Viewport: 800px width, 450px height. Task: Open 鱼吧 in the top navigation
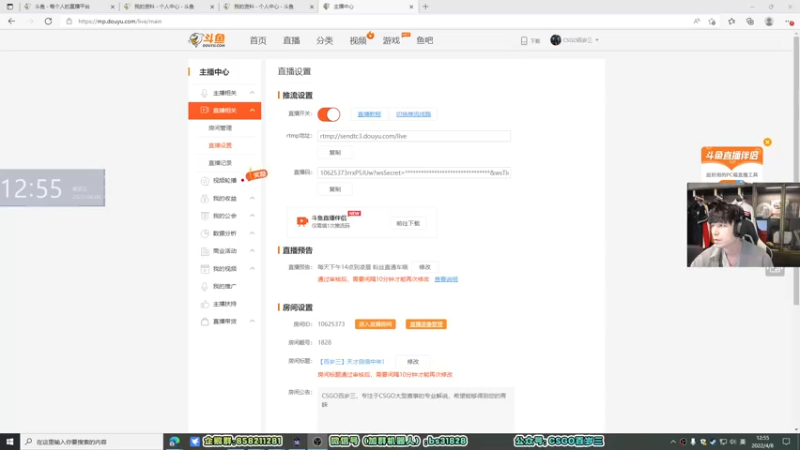[424, 40]
